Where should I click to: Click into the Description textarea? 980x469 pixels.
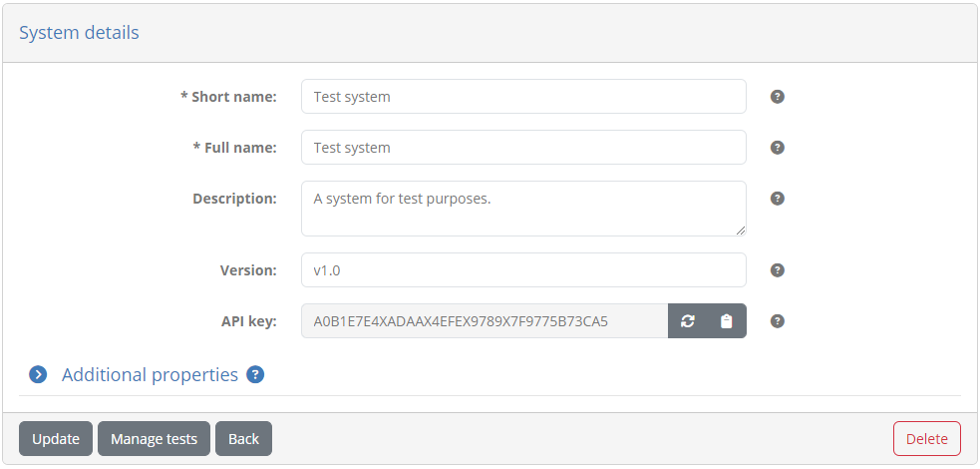click(x=523, y=209)
